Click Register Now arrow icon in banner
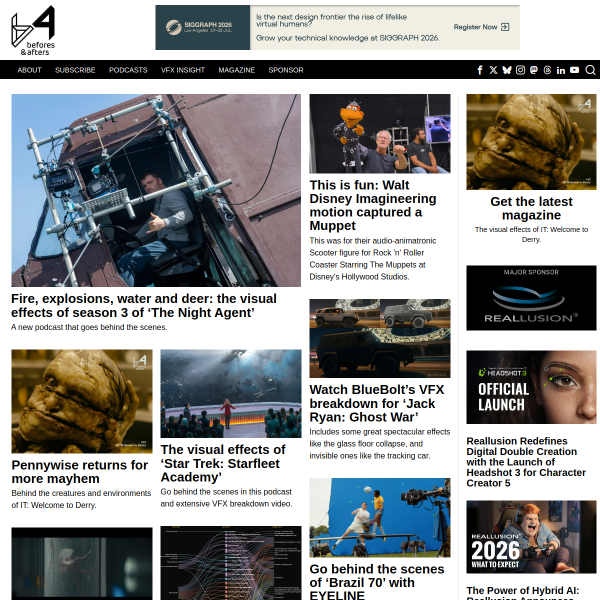 505,27
